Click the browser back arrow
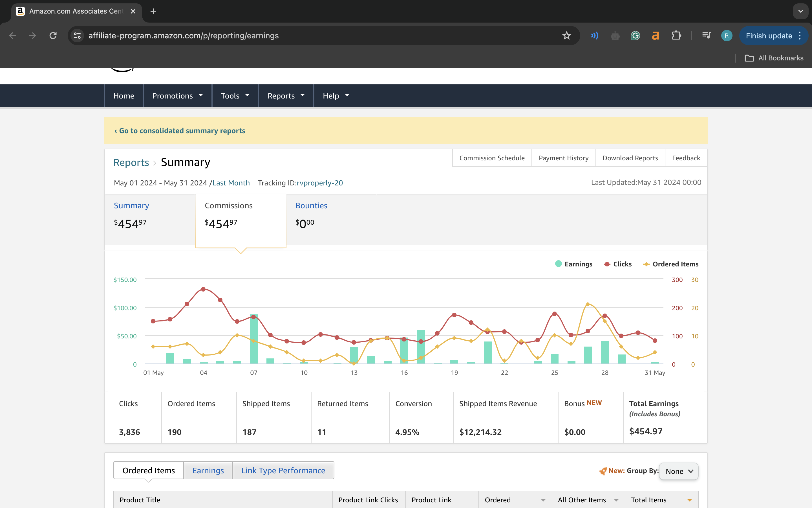The image size is (812, 508). coord(12,36)
